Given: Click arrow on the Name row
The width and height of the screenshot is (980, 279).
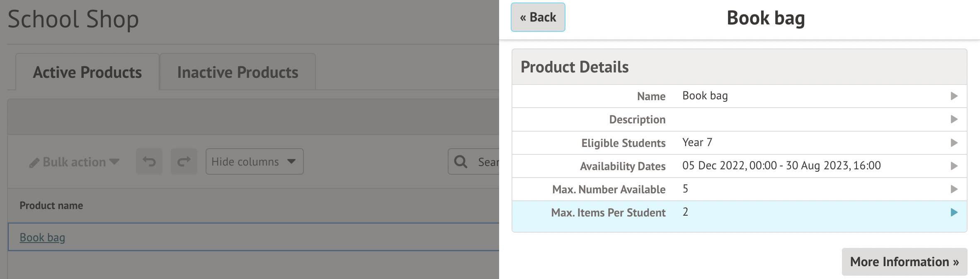Looking at the screenshot, I should point(954,96).
